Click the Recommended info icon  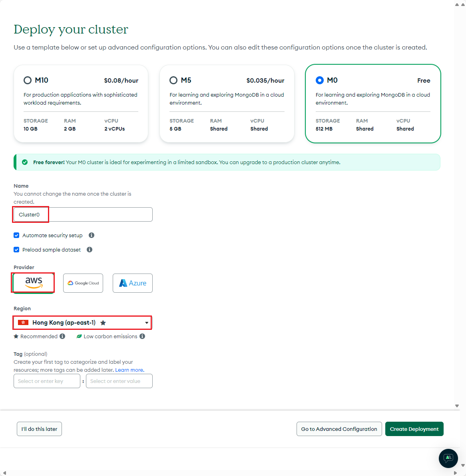click(x=62, y=336)
